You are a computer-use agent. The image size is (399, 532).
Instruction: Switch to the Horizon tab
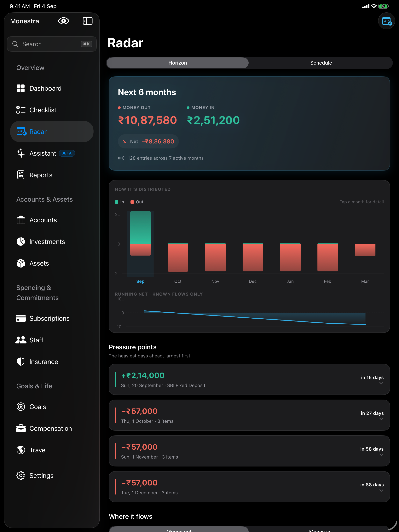pos(177,63)
